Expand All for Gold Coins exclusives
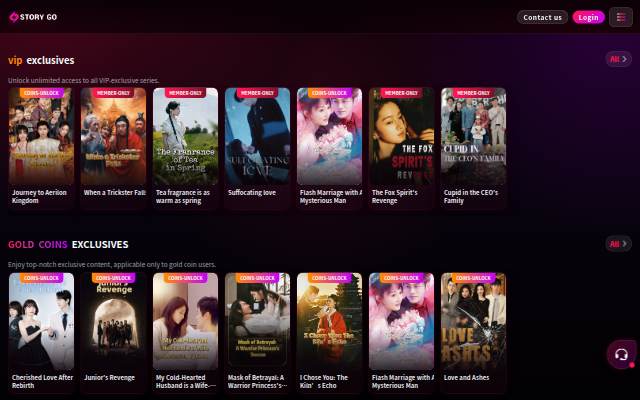Screen dimensions: 640x400 [618, 244]
